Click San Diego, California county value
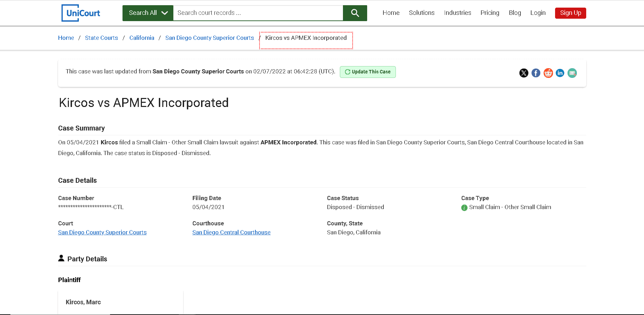Image resolution: width=644 pixels, height=315 pixels. pos(354,232)
